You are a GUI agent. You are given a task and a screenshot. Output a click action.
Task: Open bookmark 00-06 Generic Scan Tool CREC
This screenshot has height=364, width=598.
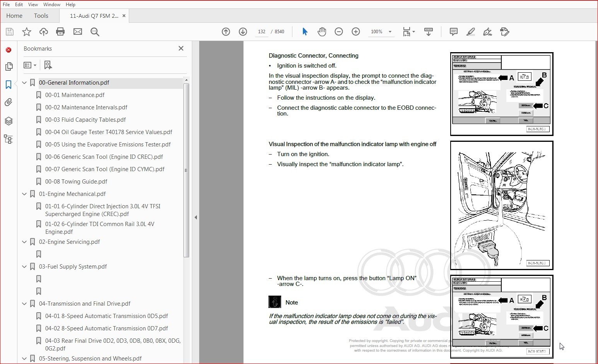(104, 157)
